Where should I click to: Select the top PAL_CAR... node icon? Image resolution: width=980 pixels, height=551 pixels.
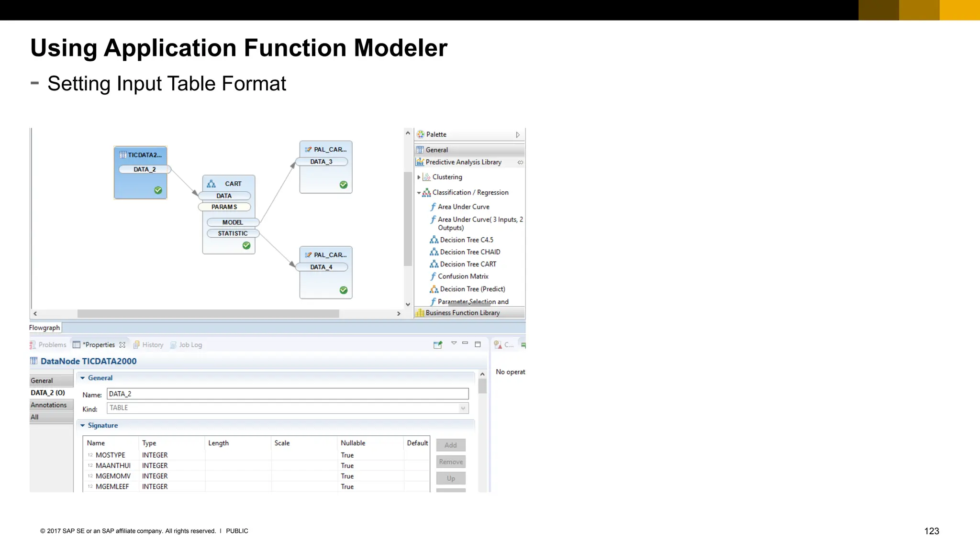point(308,150)
